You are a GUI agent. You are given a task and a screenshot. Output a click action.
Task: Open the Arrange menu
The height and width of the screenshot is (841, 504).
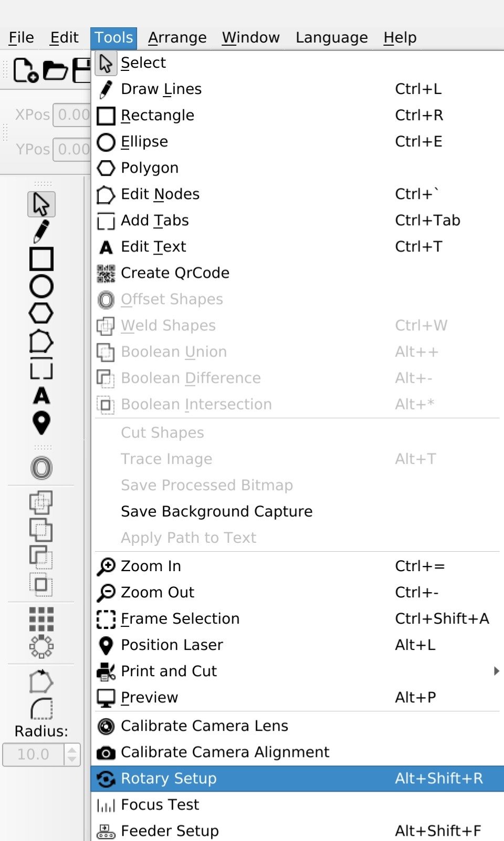coord(177,38)
